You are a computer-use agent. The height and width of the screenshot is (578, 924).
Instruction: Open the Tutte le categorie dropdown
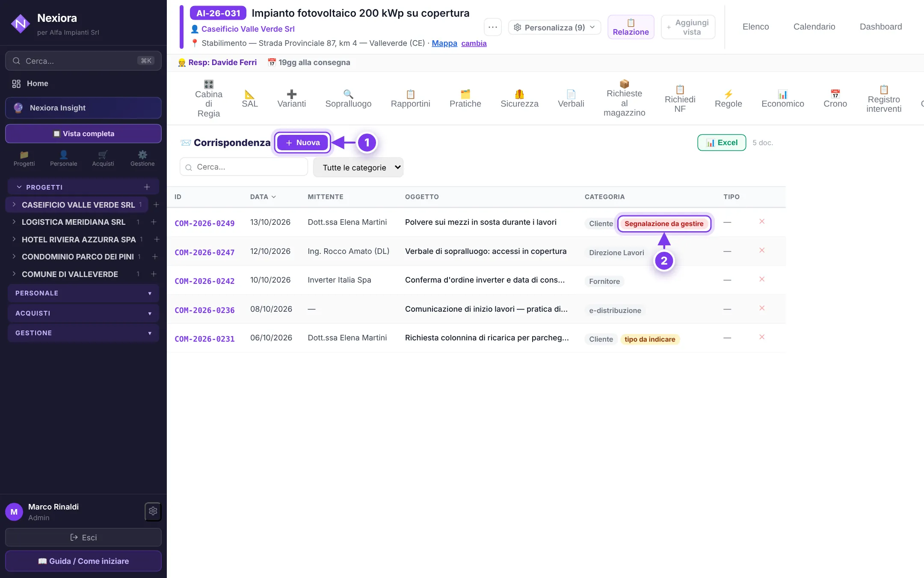click(x=358, y=167)
